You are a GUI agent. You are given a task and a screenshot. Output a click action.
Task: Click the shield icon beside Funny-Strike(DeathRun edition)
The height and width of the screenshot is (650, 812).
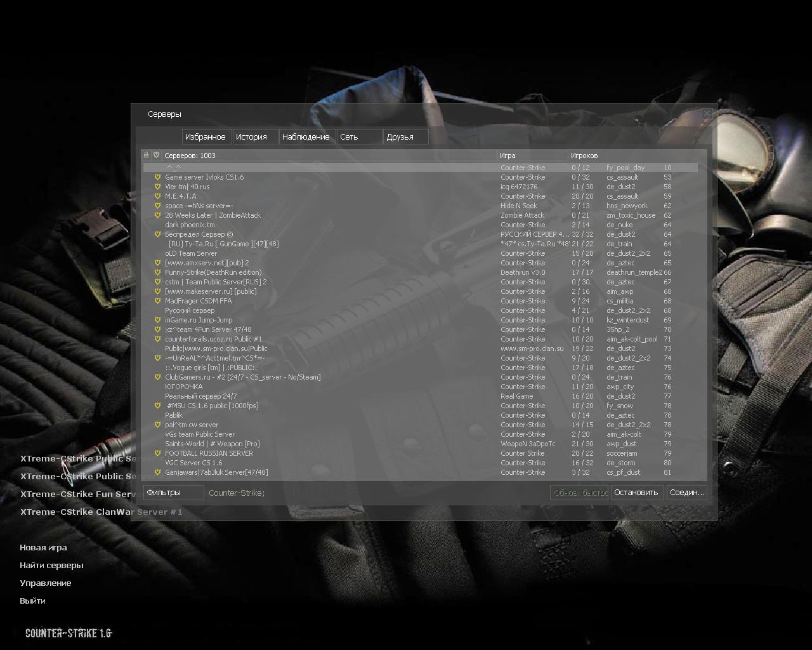pyautogui.click(x=157, y=272)
